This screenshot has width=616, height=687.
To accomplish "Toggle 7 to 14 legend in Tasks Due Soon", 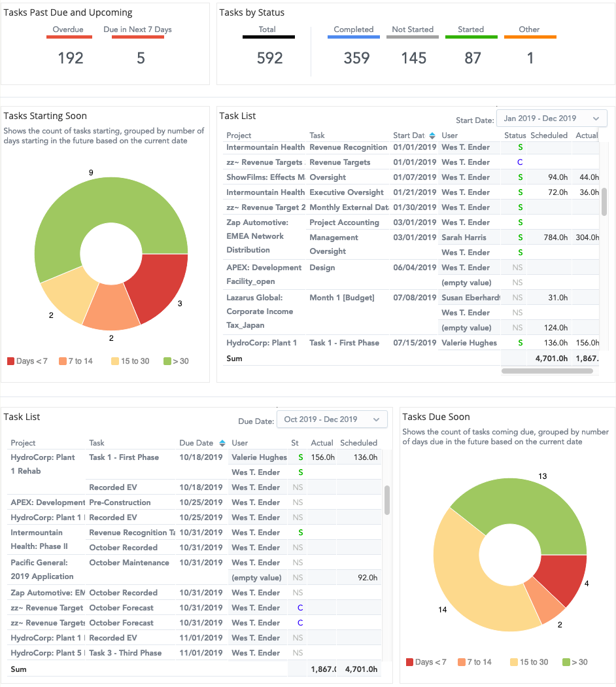I will pos(475,662).
